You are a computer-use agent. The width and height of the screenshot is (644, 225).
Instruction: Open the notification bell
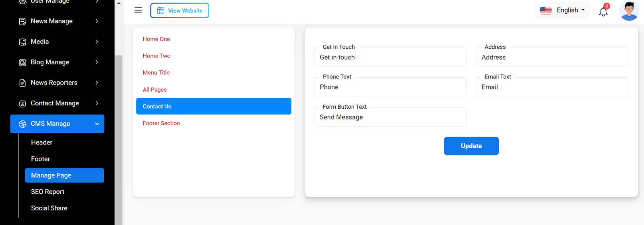point(603,12)
